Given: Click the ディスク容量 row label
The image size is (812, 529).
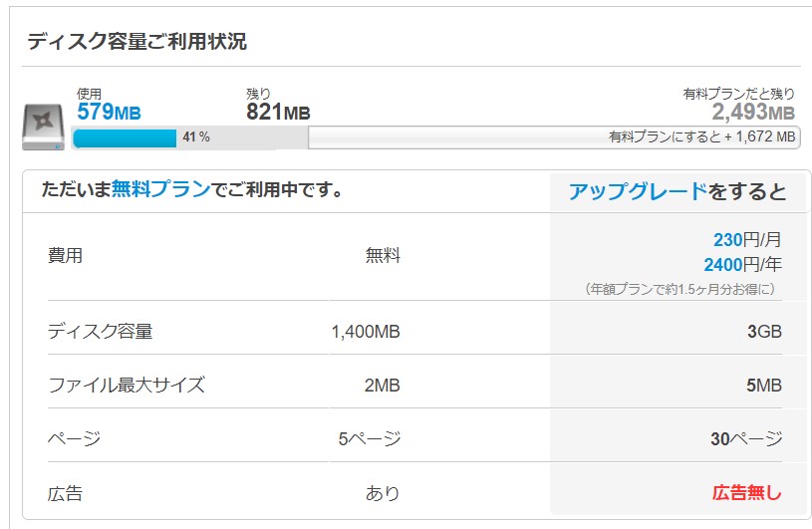Looking at the screenshot, I should (x=100, y=332).
